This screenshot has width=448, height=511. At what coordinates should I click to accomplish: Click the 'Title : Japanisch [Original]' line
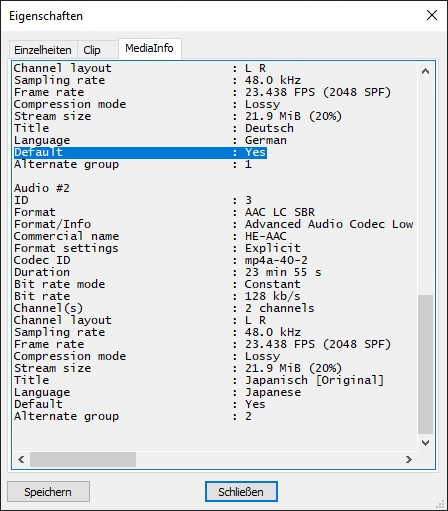click(x=199, y=380)
